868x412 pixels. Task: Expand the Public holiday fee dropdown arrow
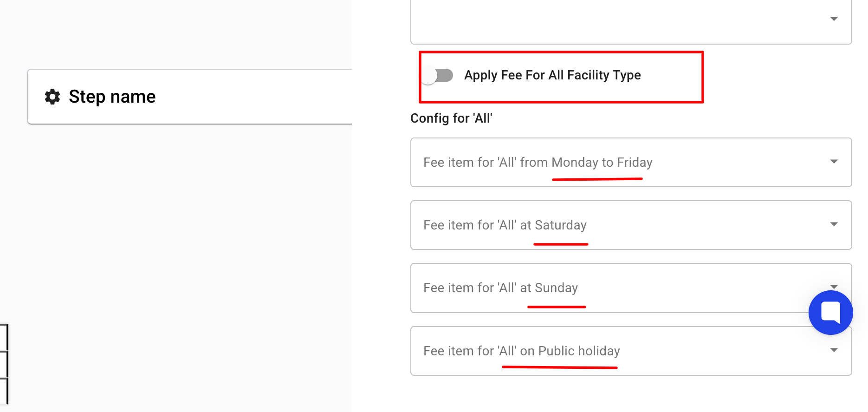834,350
